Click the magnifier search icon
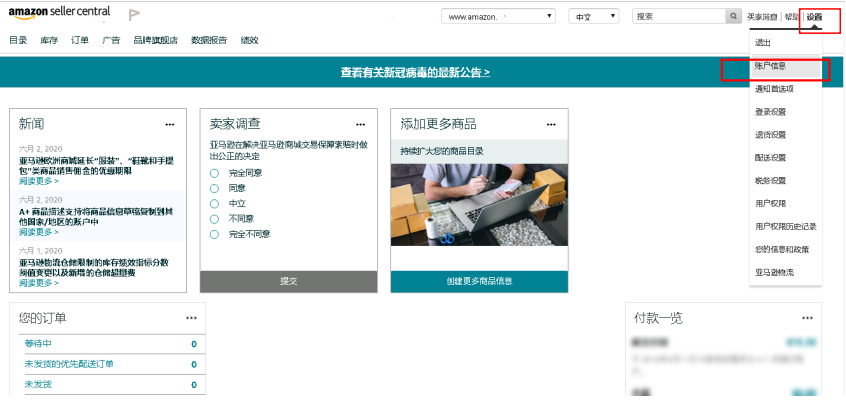The width and height of the screenshot is (846, 406). (734, 17)
